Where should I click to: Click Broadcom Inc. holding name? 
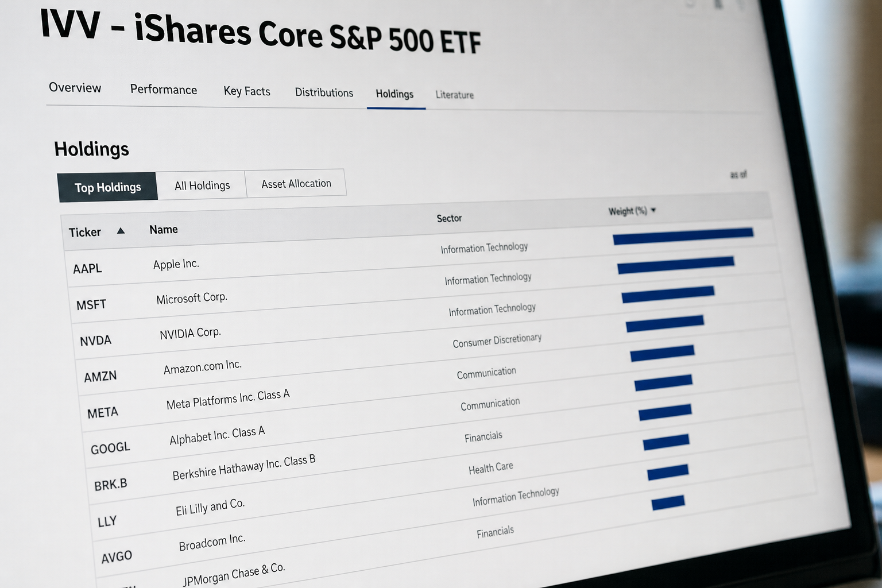212,542
